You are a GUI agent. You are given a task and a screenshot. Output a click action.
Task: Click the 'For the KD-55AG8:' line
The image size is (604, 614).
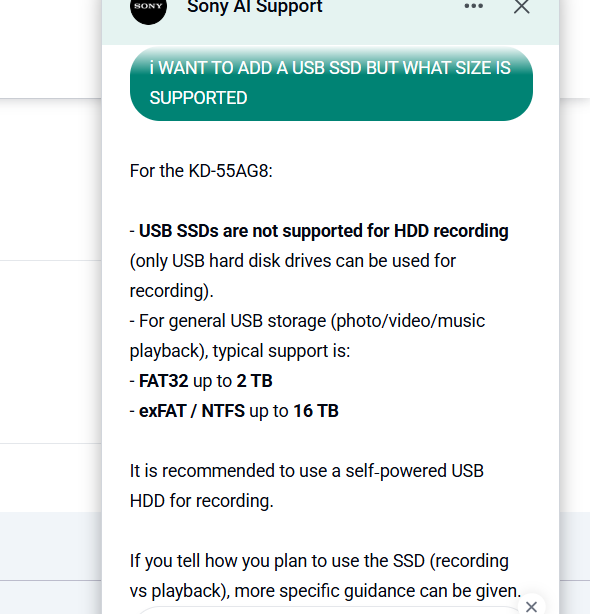pyautogui.click(x=201, y=171)
